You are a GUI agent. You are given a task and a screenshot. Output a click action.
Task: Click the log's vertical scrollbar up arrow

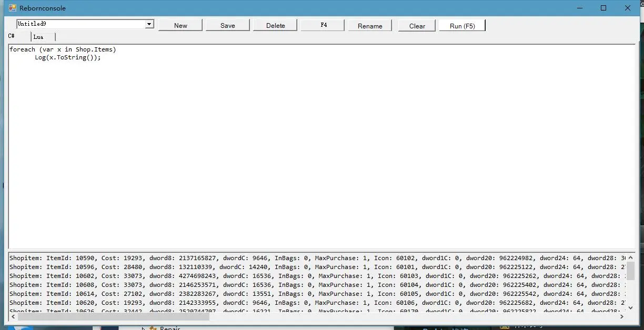(x=630, y=257)
